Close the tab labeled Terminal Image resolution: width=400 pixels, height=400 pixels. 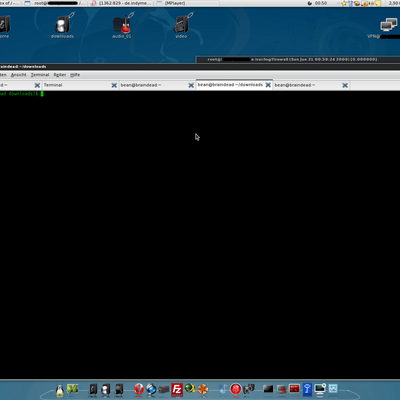pyautogui.click(x=114, y=85)
